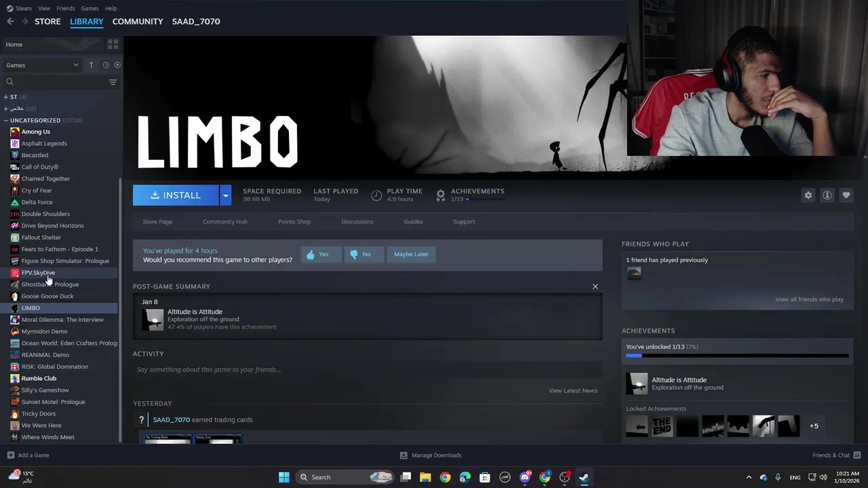Select Maybe Later for the review prompt

pos(411,254)
